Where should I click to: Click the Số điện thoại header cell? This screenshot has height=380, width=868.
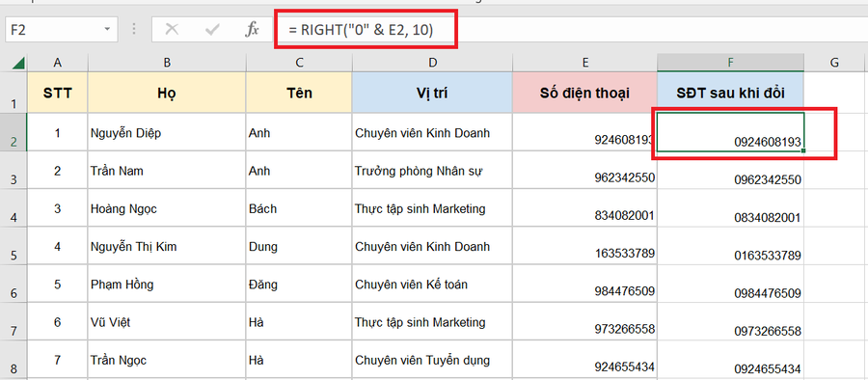(585, 93)
